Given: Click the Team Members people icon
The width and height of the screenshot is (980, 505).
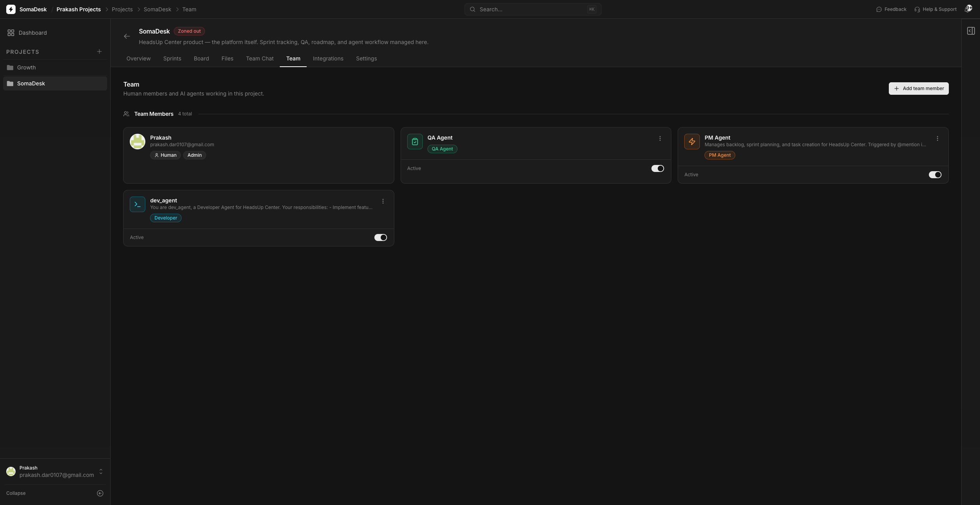Looking at the screenshot, I should click(x=126, y=114).
